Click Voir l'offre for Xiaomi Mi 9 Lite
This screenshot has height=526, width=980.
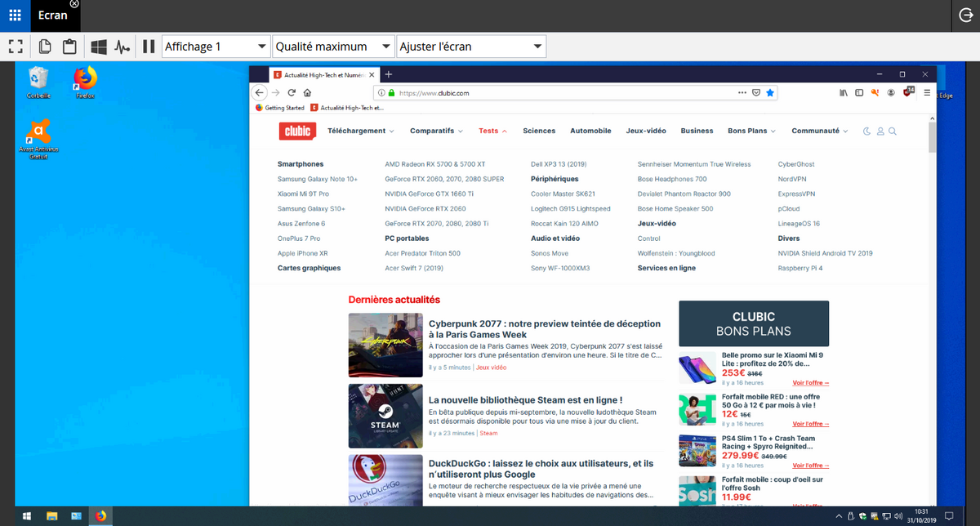pyautogui.click(x=811, y=382)
